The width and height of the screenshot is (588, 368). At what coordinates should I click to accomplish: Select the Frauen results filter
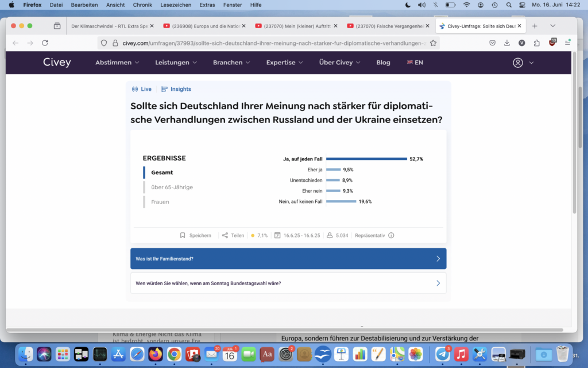pyautogui.click(x=160, y=202)
